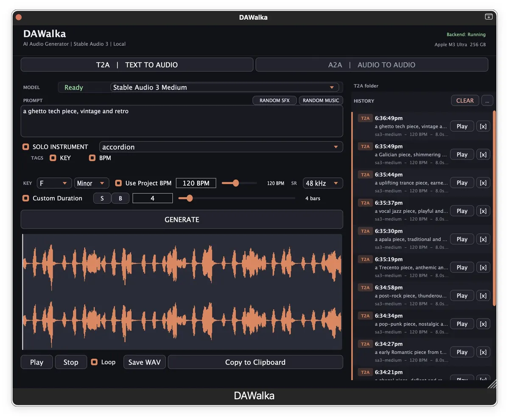
Task: Stop the waveform playback
Action: 71,362
